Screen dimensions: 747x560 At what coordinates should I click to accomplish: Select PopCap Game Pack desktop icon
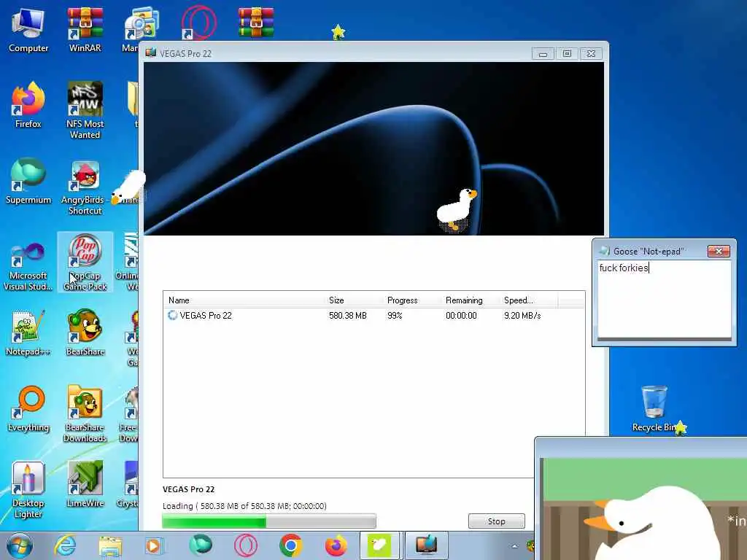(x=85, y=262)
